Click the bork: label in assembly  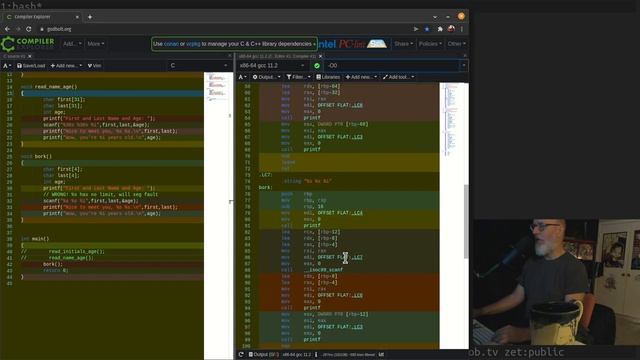coord(266,187)
